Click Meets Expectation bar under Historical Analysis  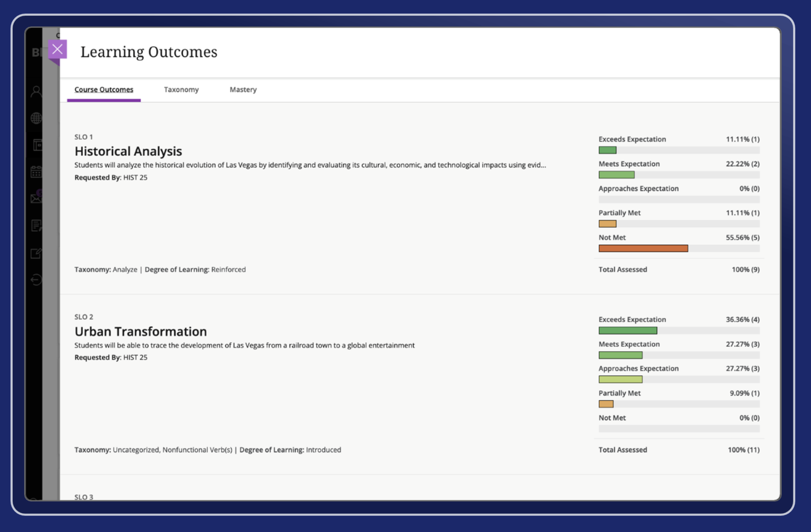tap(616, 175)
